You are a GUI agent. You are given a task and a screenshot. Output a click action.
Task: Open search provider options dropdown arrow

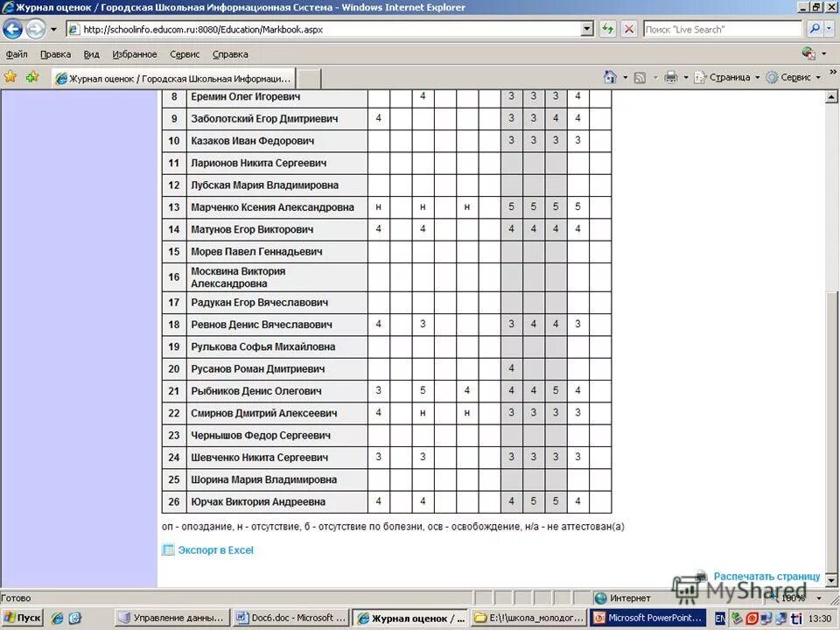tap(829, 30)
